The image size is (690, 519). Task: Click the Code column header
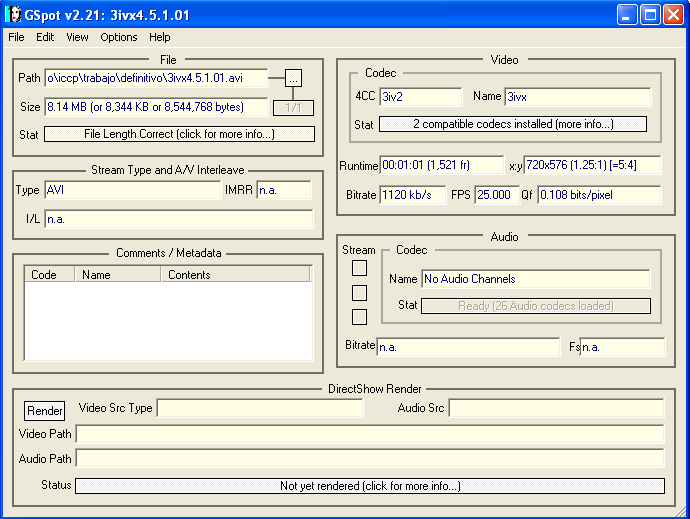click(x=49, y=275)
